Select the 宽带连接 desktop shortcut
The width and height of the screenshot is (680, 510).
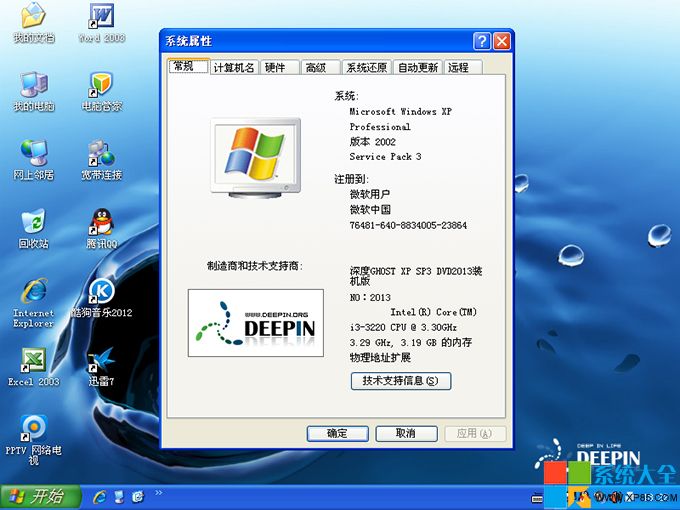point(101,160)
